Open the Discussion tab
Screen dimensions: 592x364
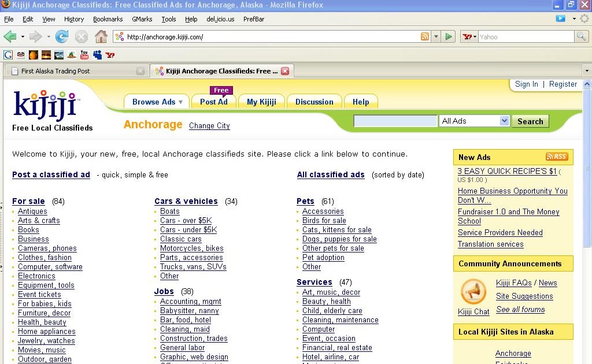click(314, 102)
